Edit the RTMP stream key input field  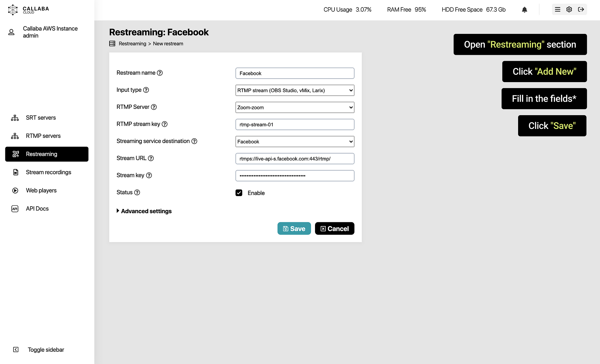[295, 124]
